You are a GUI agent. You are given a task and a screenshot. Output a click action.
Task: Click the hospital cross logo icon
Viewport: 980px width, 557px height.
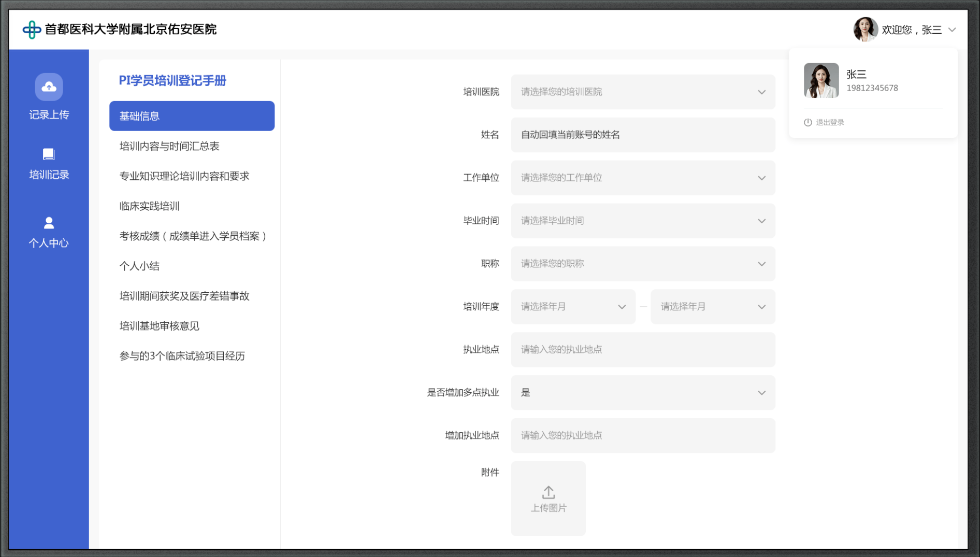32,30
